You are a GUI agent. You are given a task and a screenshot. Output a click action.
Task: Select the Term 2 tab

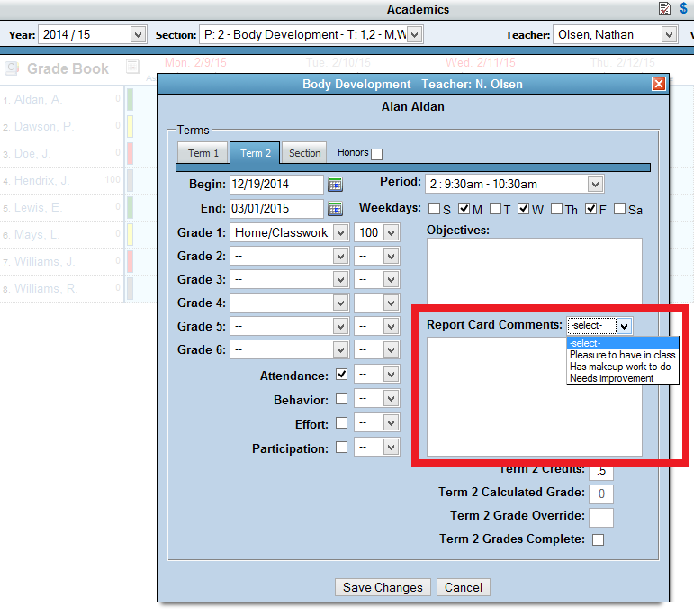[x=255, y=153]
